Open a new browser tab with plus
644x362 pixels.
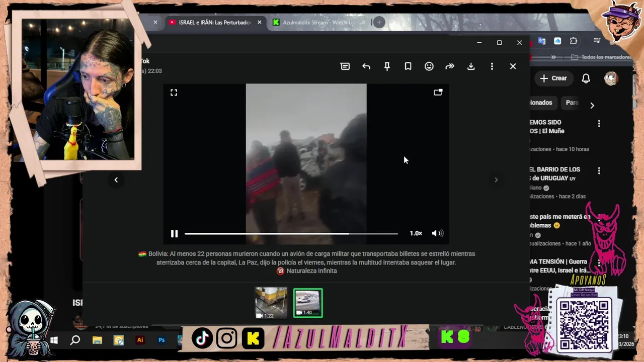[x=379, y=22]
